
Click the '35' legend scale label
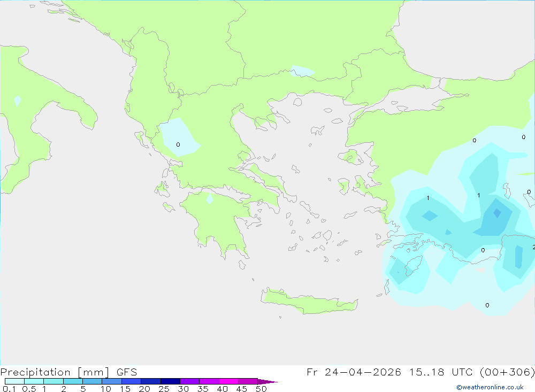203,389
